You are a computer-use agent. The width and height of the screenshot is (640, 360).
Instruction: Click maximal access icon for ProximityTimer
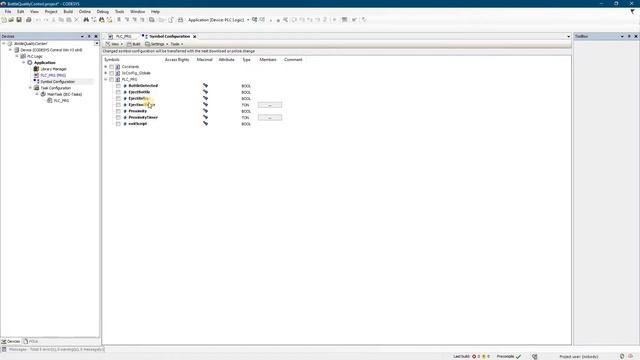[x=205, y=117]
